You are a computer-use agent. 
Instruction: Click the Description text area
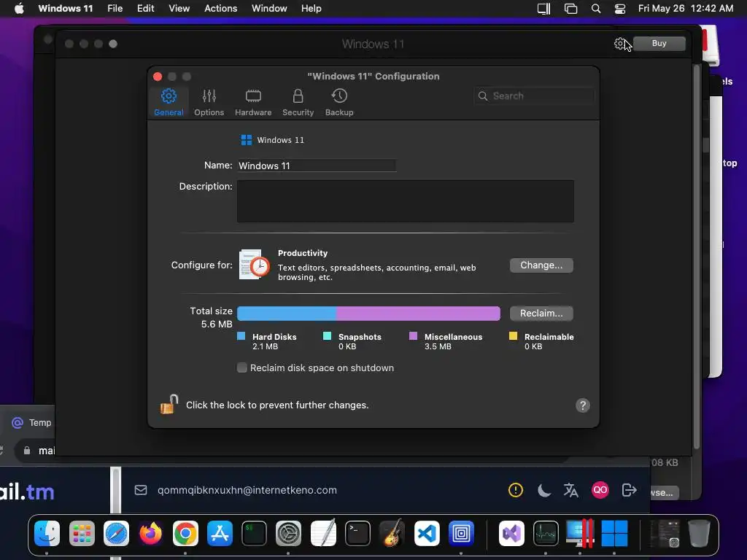(x=406, y=201)
